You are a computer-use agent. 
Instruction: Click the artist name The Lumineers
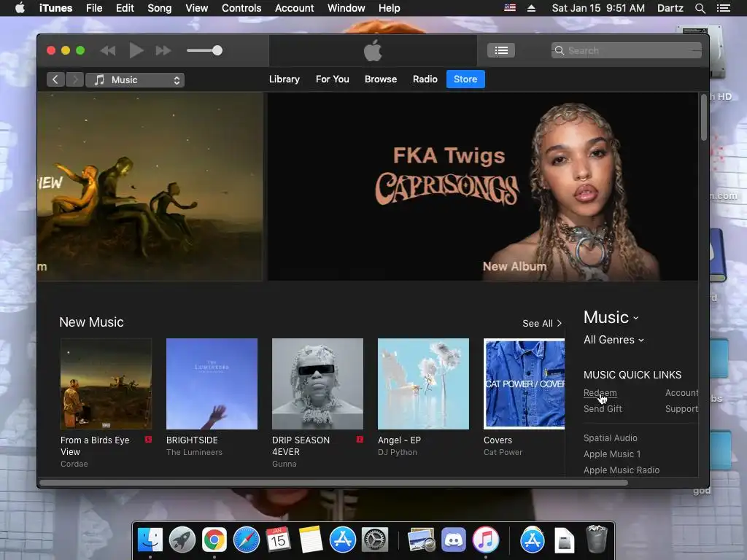(x=194, y=452)
